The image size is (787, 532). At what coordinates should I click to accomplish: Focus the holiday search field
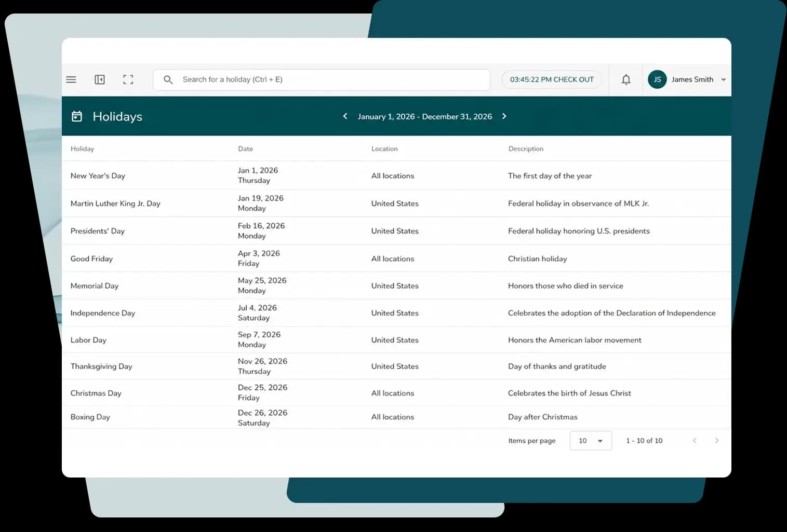click(322, 79)
